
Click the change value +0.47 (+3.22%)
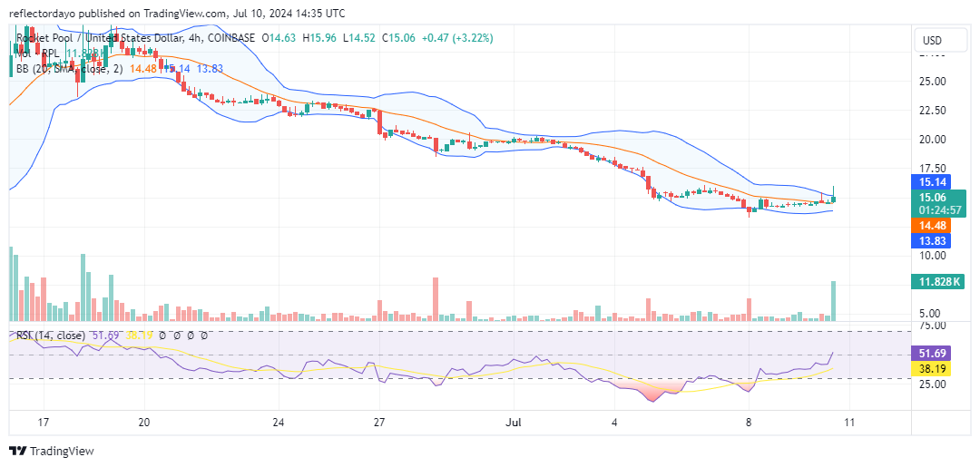456,38
